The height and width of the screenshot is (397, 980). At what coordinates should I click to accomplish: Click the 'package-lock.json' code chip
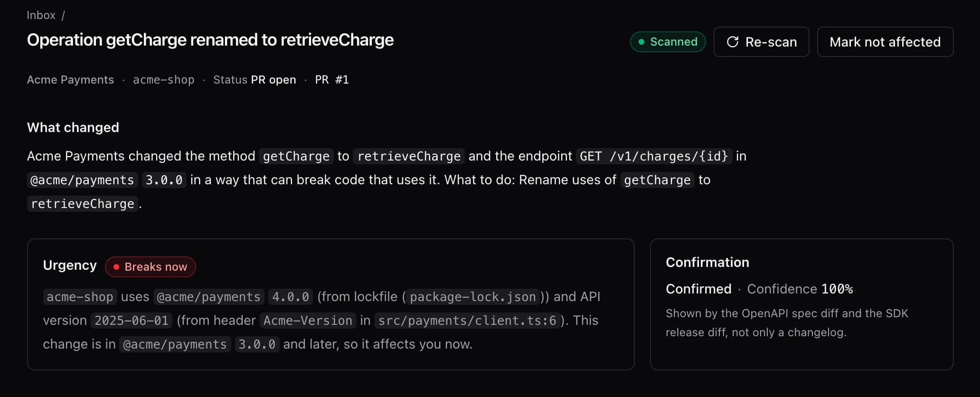[x=473, y=297]
